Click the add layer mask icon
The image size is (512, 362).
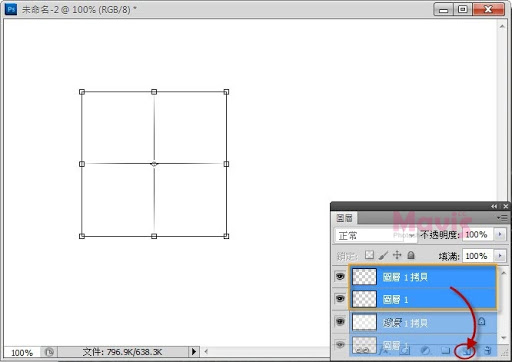[x=405, y=350]
